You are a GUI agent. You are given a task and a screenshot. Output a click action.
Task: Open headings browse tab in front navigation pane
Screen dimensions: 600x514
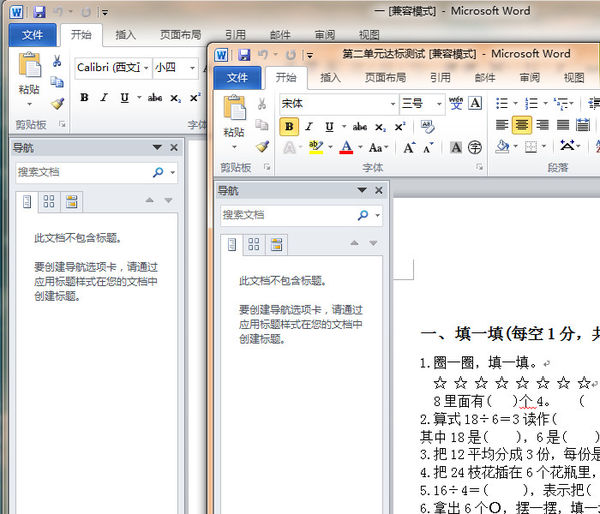pos(232,244)
